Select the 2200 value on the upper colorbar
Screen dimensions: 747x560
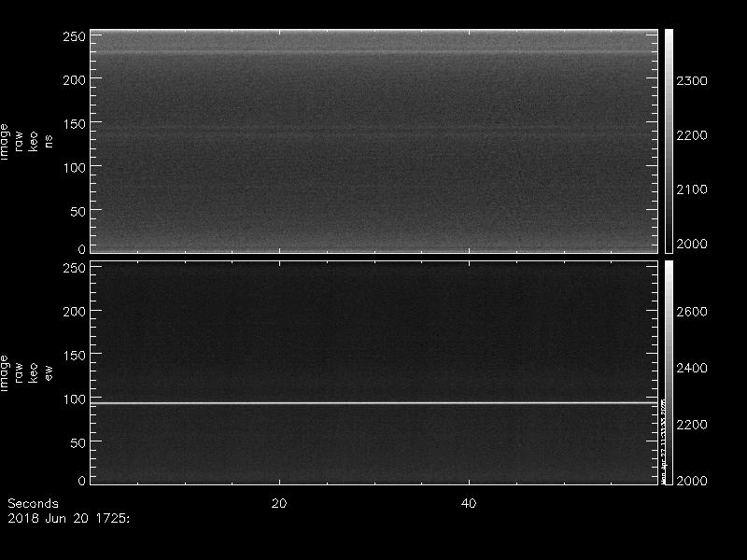tap(692, 135)
